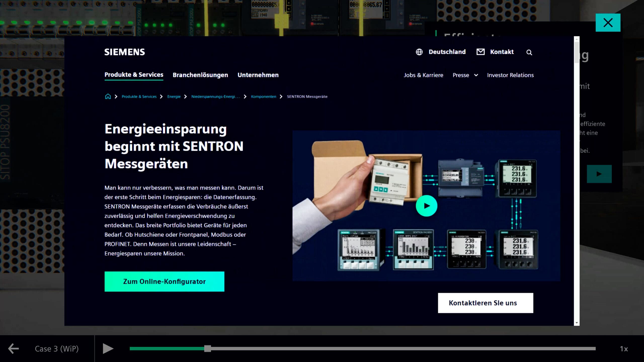Click the Investor Relations link

tap(510, 75)
